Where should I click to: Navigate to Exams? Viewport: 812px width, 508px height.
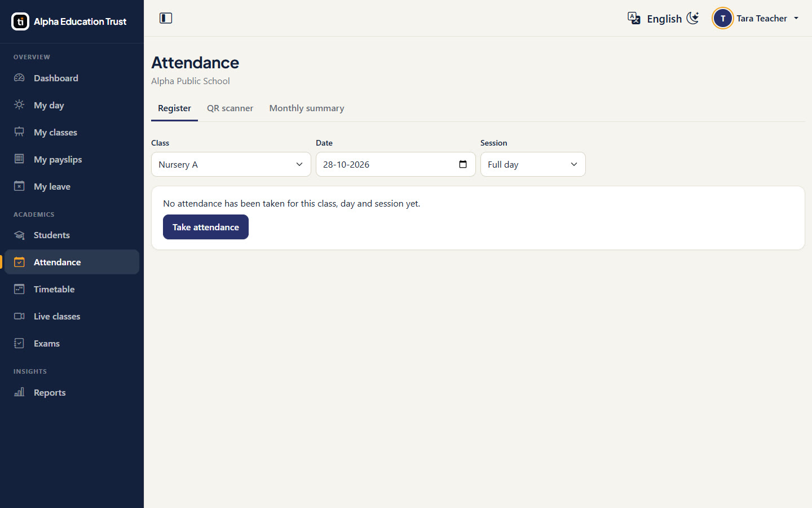pos(72,343)
